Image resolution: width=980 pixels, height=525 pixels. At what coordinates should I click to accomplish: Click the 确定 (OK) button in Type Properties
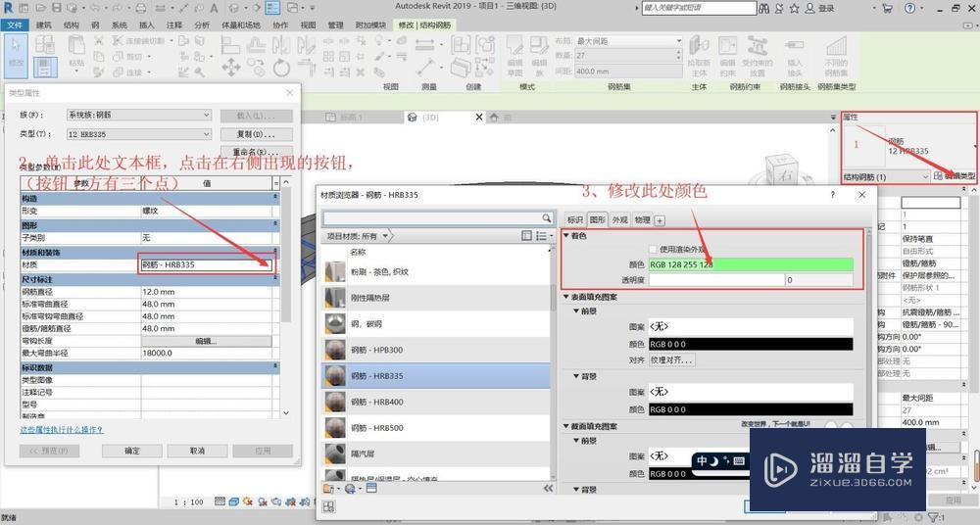(x=132, y=451)
